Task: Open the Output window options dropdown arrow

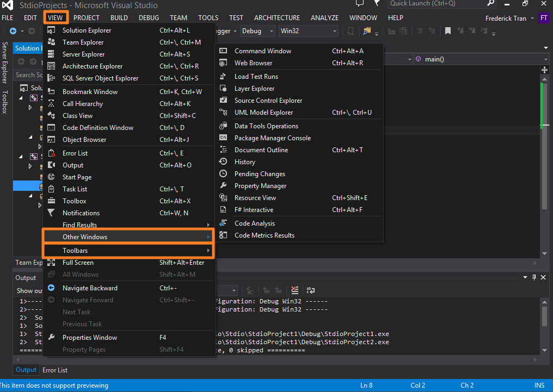Action: (x=525, y=277)
